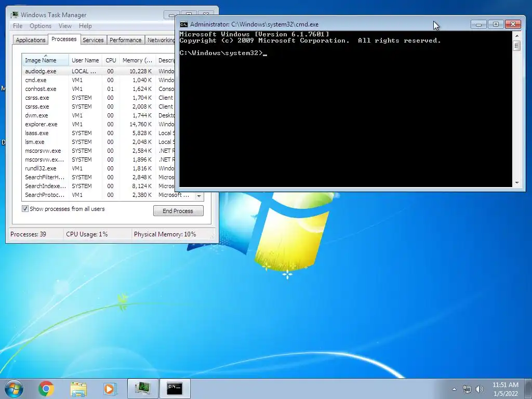The width and height of the screenshot is (532, 399).
Task: Open the Help menu in Task Manager
Action: (85, 26)
